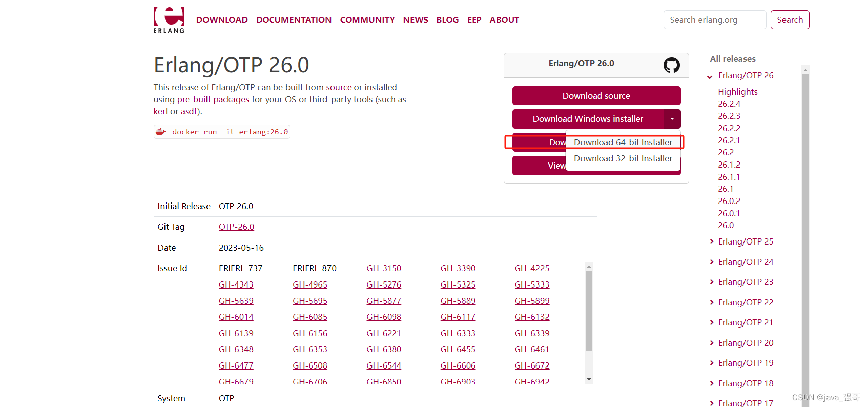The image size is (868, 407).
Task: Choose Download 64-bit Installer
Action: coord(623,142)
